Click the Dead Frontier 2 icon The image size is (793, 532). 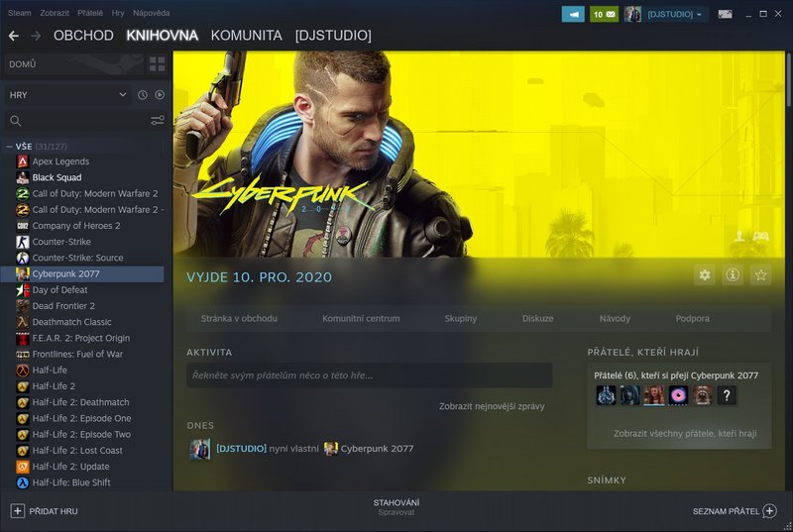(x=23, y=306)
